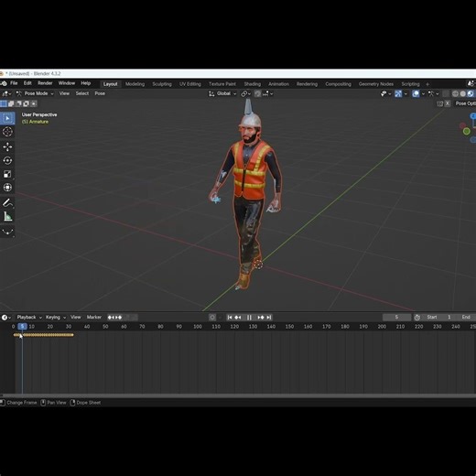Select the Breakdowner pose tool
476x476 pixels.
[7, 232]
